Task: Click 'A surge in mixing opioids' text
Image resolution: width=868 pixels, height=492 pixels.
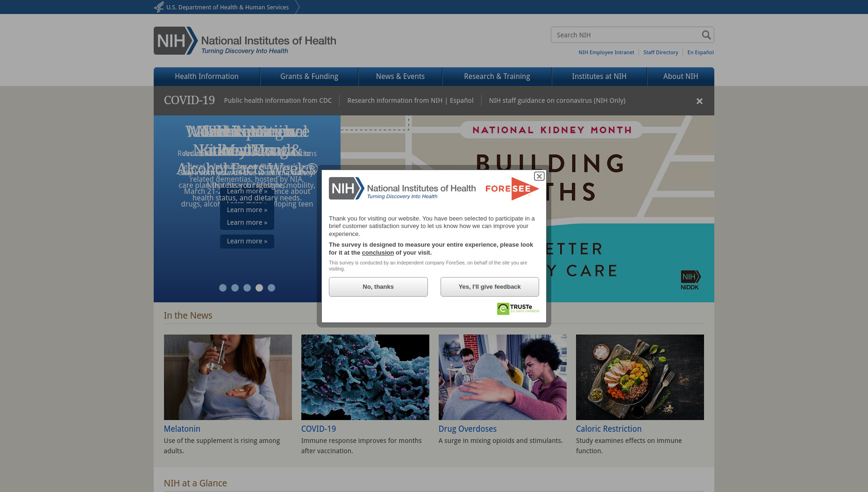Action: [x=501, y=441]
